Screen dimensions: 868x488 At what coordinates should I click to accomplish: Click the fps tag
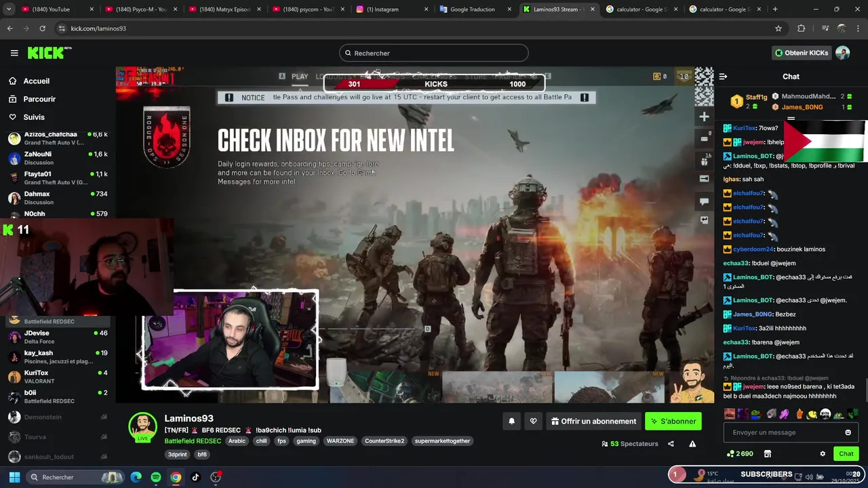(x=281, y=441)
